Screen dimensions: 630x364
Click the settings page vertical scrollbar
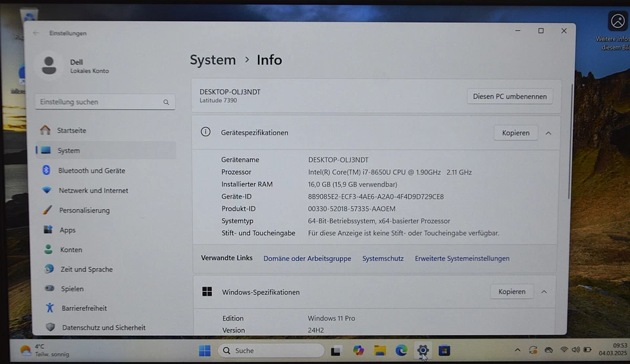[569, 142]
